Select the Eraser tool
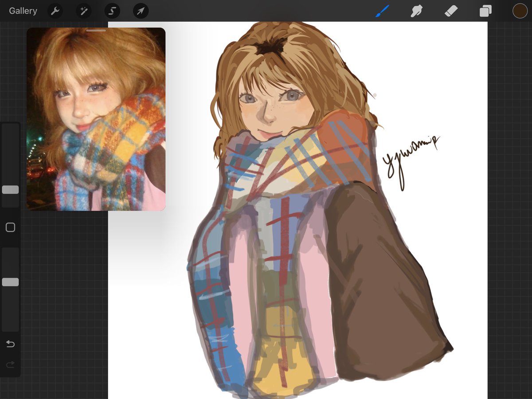 pyautogui.click(x=451, y=11)
